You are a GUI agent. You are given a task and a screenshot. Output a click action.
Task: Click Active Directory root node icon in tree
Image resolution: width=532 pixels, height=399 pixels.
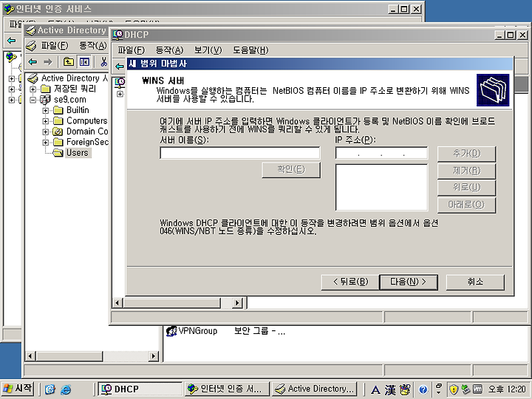click(x=33, y=78)
